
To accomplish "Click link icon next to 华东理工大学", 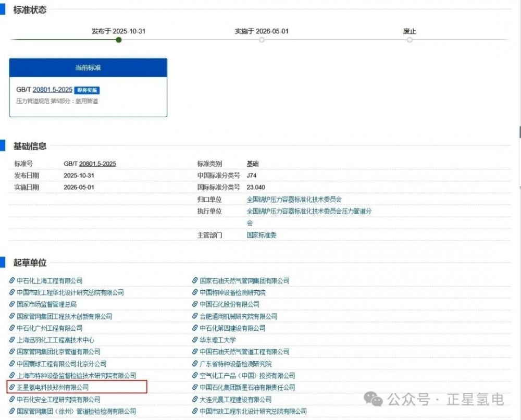I will tap(195, 340).
